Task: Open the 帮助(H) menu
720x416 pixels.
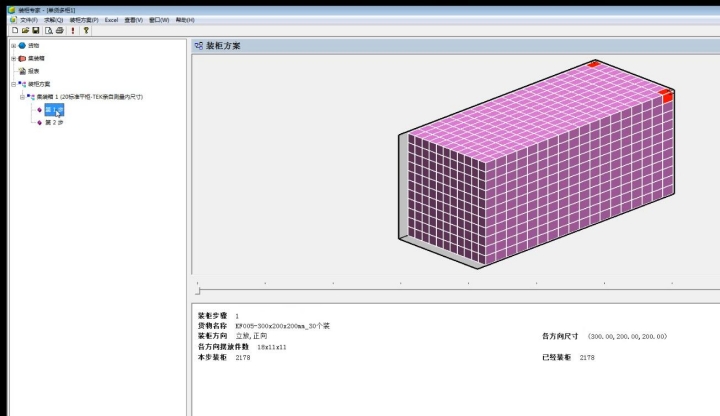Action: coord(185,19)
